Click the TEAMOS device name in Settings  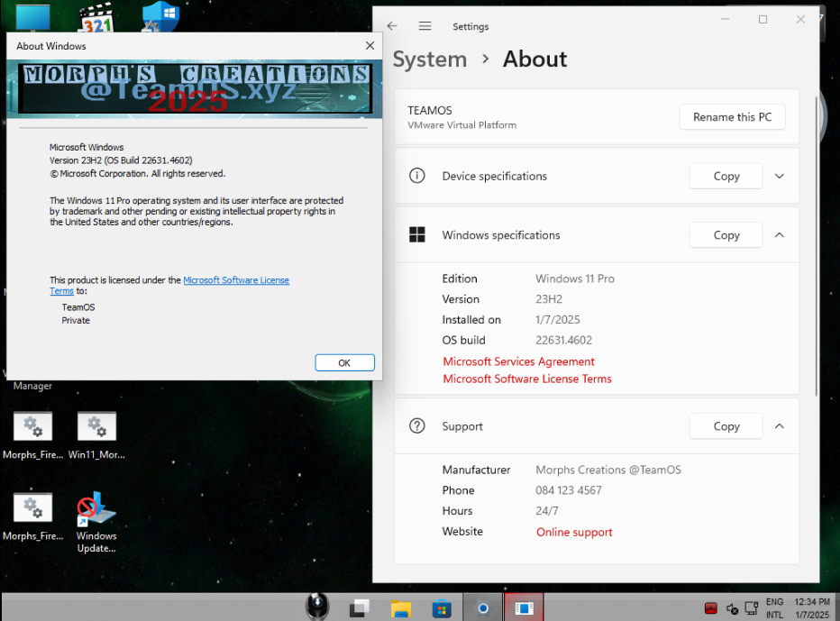(430, 110)
